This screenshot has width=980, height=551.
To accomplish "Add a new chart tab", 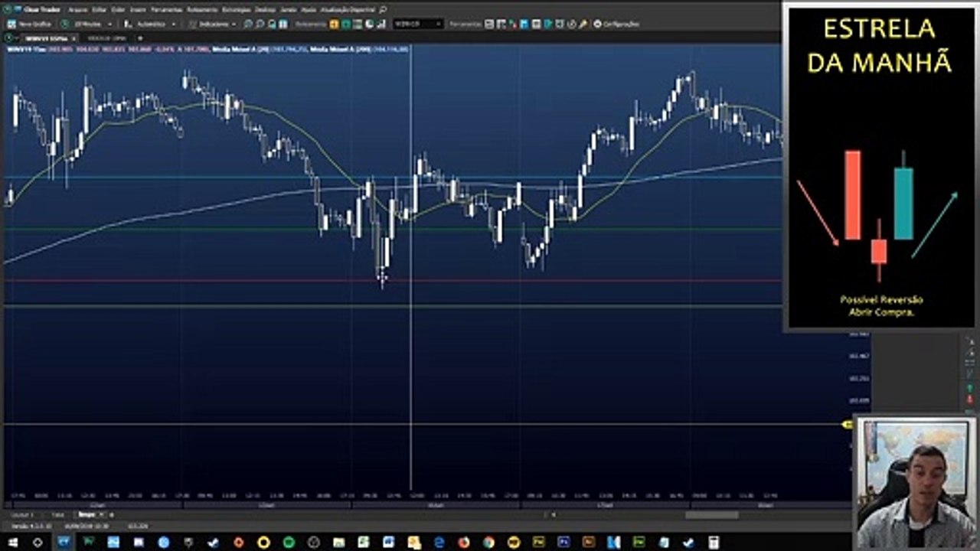I will point(140,37).
